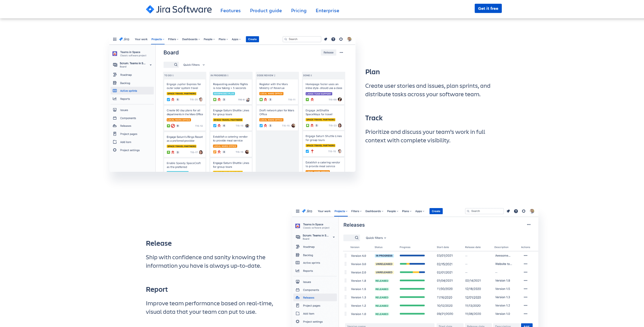Click the Jira Software logo

coord(179,9)
